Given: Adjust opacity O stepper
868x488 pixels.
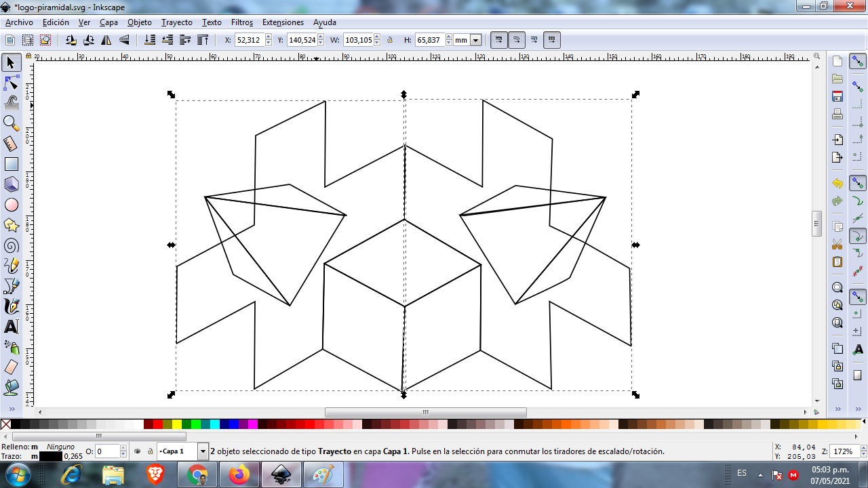Looking at the screenshot, I should (124, 451).
